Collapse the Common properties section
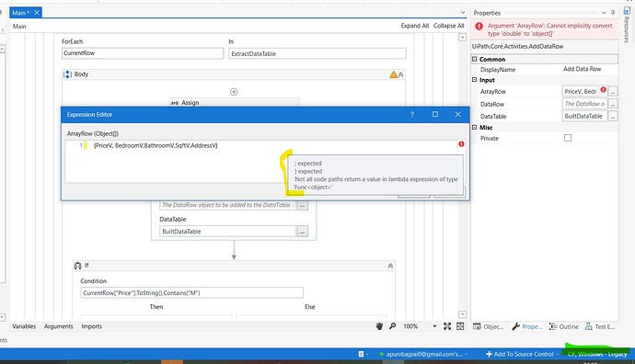This screenshot has width=635, height=364. pos(474,59)
